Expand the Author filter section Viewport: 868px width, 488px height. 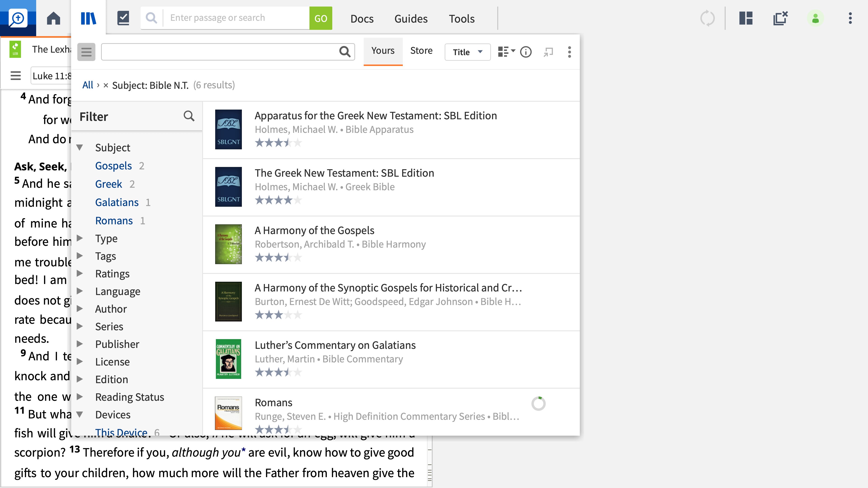80,308
